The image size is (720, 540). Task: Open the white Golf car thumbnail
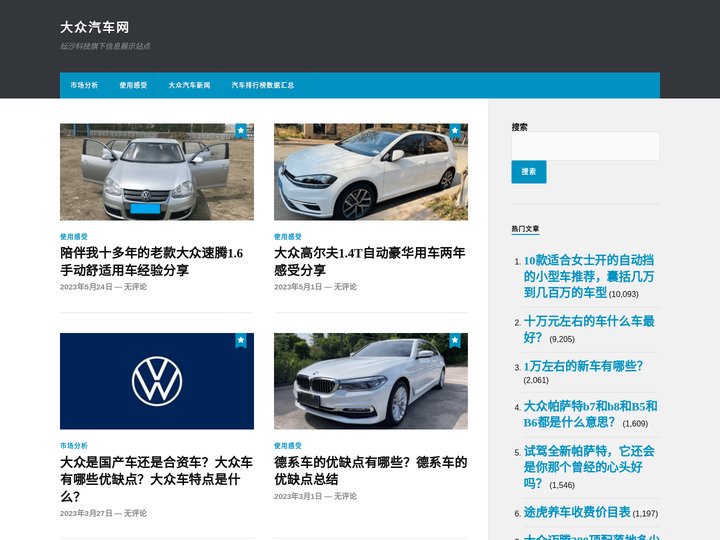point(371,172)
